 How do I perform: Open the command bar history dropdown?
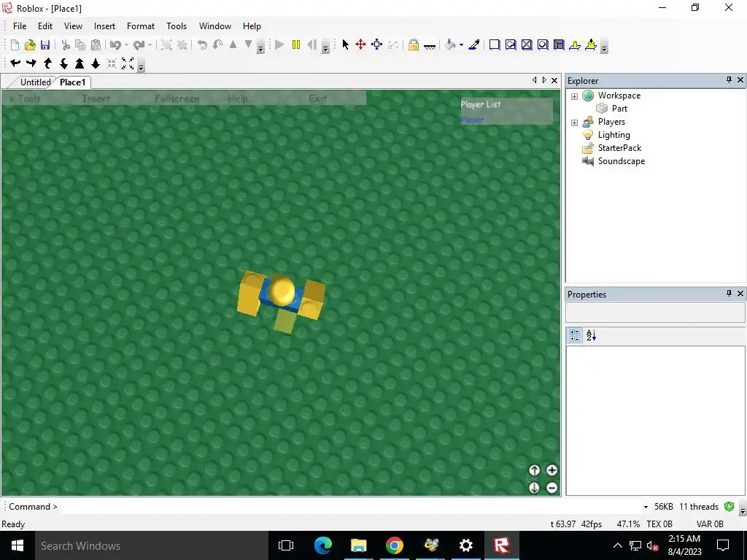tap(646, 507)
